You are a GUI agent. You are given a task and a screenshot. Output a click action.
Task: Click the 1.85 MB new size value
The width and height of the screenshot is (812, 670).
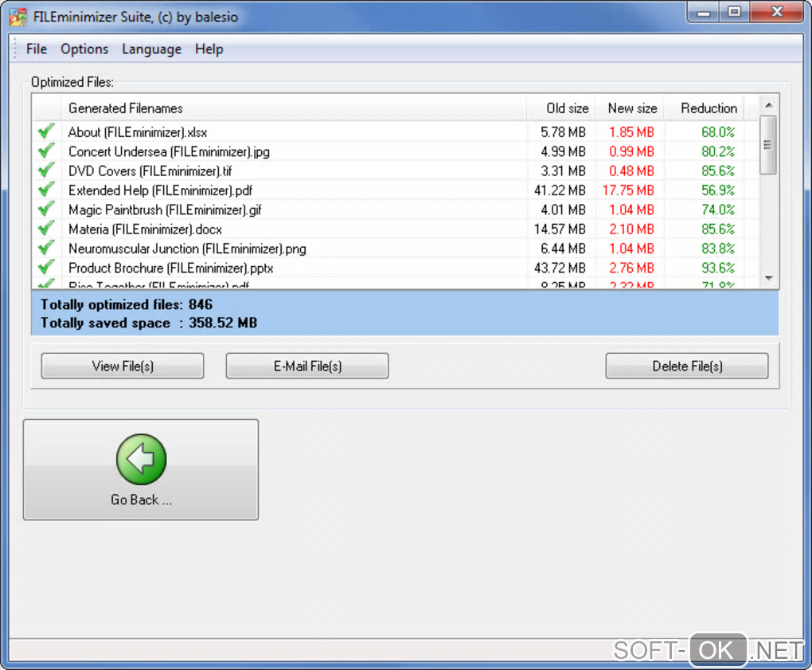(631, 132)
